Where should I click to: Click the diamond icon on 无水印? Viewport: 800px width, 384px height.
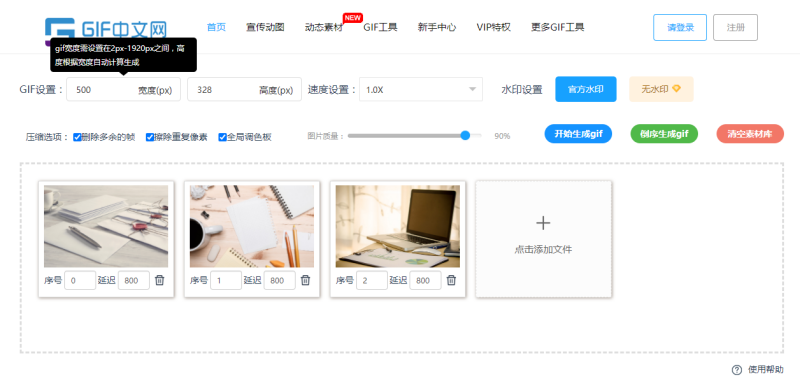coord(677,89)
